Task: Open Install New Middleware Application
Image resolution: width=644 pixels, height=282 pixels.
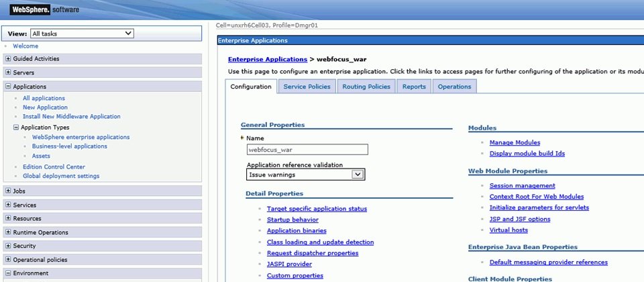Action: click(72, 116)
